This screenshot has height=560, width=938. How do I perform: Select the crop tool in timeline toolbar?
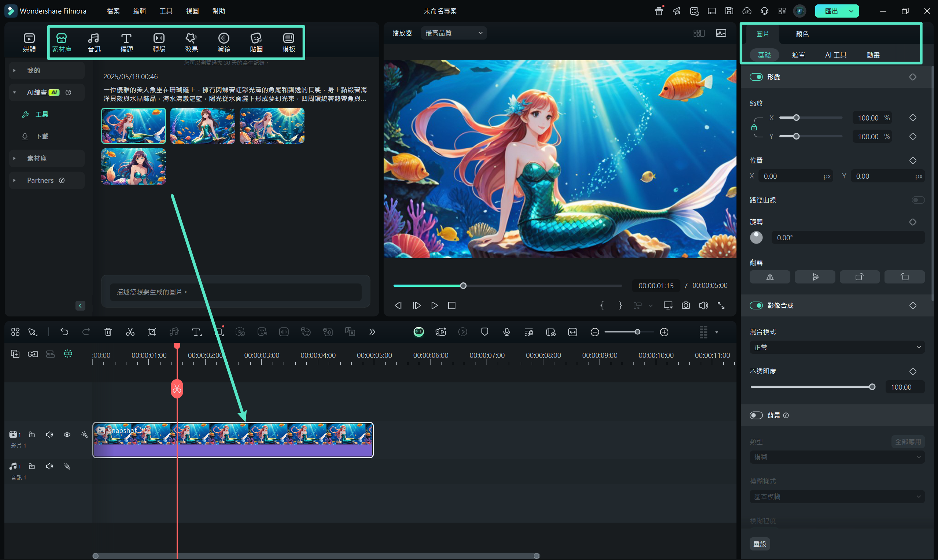coord(152,332)
